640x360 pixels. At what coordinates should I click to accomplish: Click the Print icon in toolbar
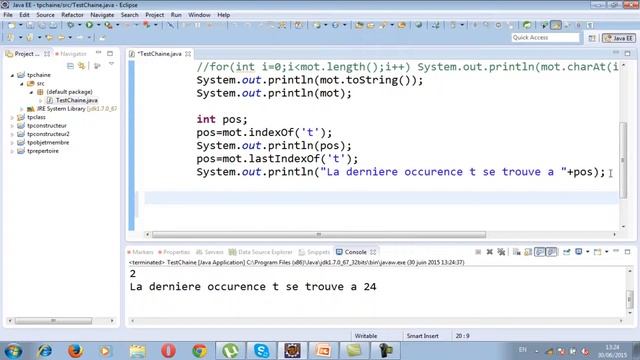[53, 25]
